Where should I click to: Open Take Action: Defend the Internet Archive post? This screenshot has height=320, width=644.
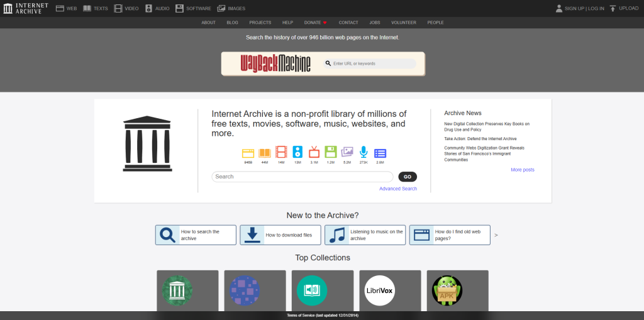coord(480,139)
